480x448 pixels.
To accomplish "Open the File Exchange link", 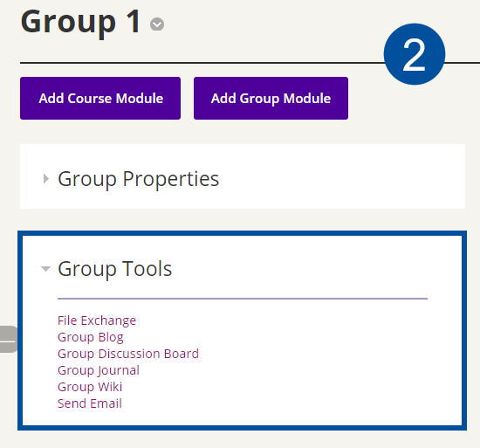I will click(97, 320).
